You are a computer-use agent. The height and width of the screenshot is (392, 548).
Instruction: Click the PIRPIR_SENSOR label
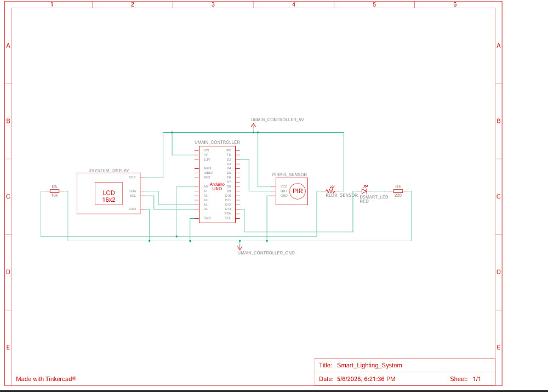[x=289, y=174]
